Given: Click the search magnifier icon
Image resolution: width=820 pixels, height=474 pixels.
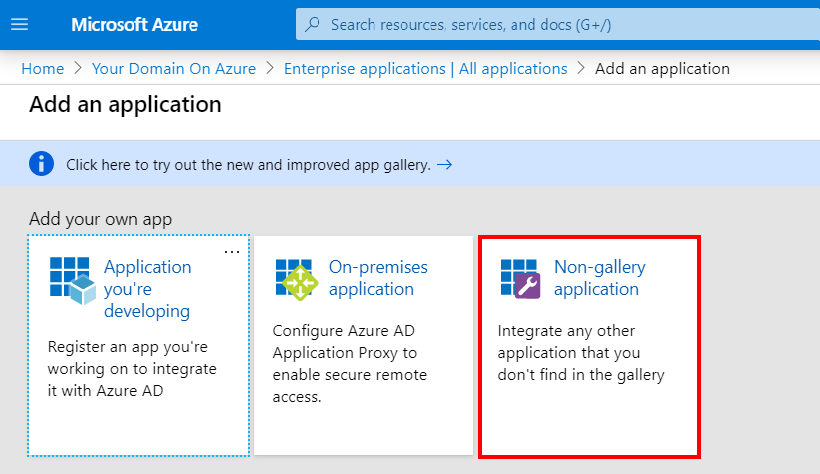Looking at the screenshot, I should [313, 24].
